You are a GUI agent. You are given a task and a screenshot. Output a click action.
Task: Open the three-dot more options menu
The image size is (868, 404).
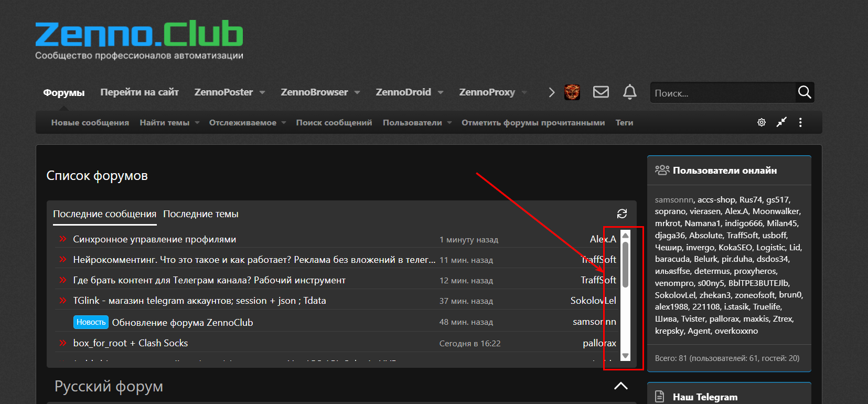pos(800,122)
